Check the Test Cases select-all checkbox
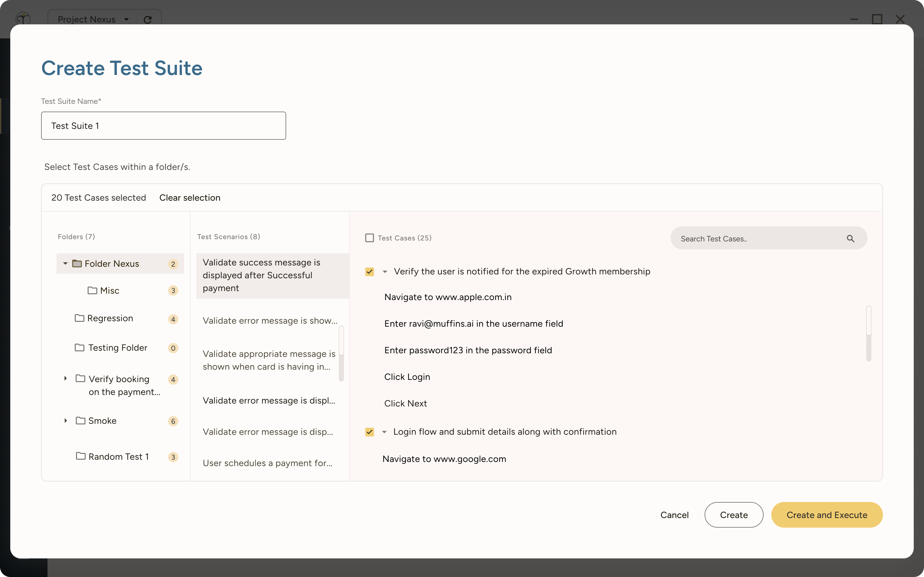 pos(369,237)
